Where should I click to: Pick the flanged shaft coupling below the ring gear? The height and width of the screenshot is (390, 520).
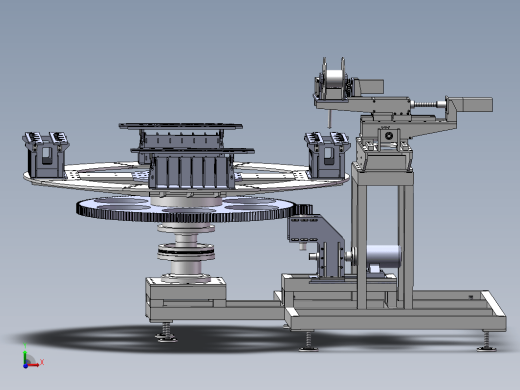[x=186, y=252]
